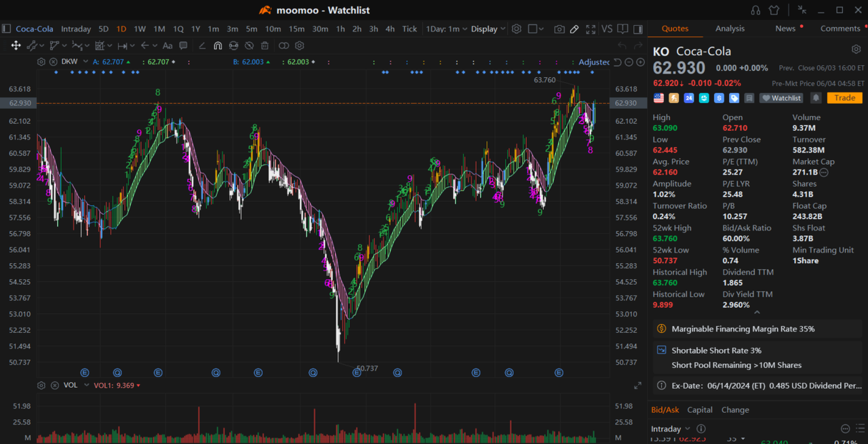Reset chart view with the circular arrow
The width and height of the screenshot is (868, 444).
617,62
